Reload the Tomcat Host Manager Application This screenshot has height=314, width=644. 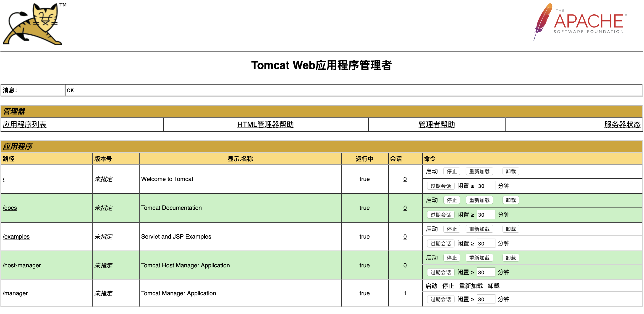[479, 258]
